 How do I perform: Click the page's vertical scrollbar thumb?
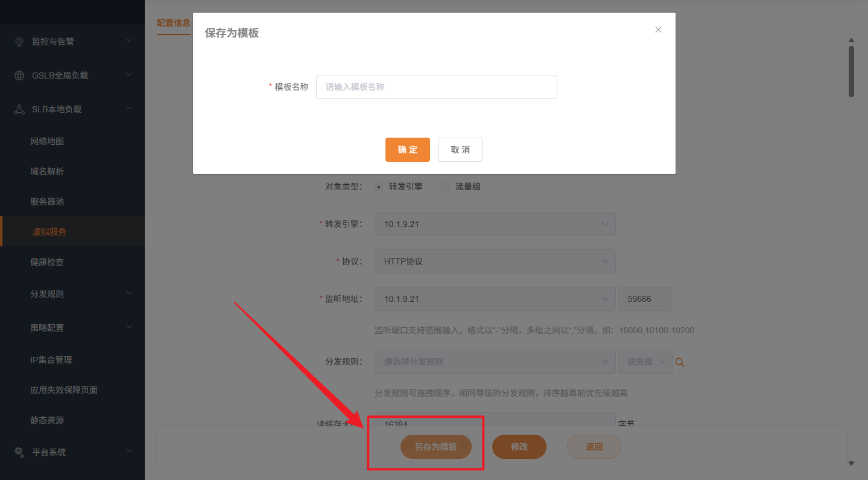[851, 71]
